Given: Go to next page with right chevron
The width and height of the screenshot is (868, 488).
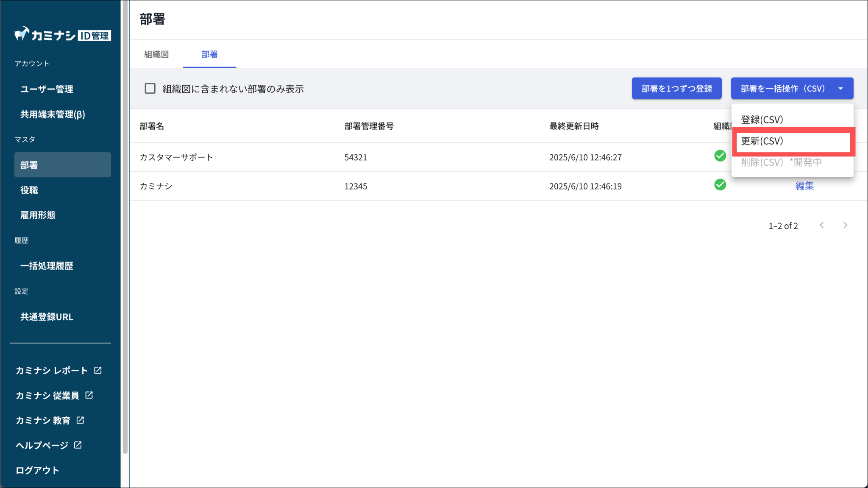Looking at the screenshot, I should 845,226.
